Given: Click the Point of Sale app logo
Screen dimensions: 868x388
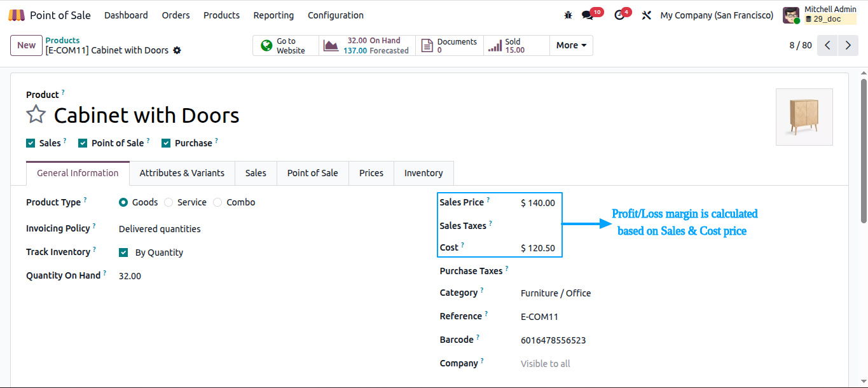Looking at the screenshot, I should point(17,15).
